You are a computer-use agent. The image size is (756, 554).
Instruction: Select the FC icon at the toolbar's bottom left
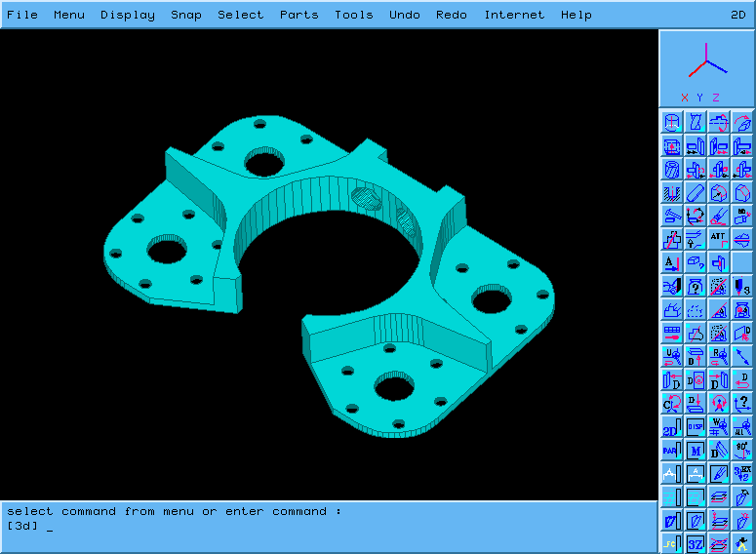click(671, 543)
